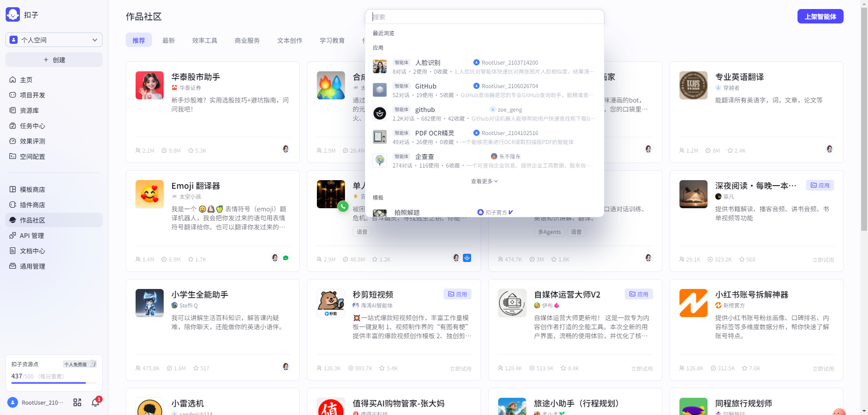The width and height of the screenshot is (868, 415).
Task: Click the 人脸识别 result thumbnail
Action: (380, 66)
